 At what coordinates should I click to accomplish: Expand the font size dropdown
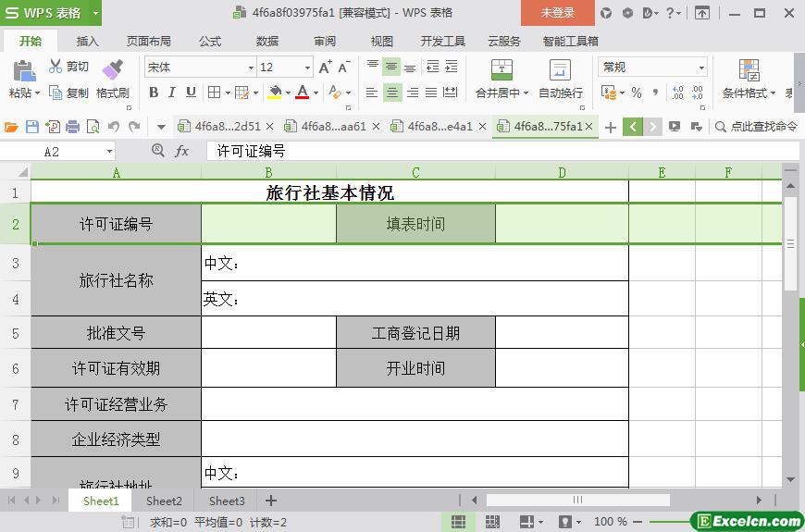[x=307, y=68]
